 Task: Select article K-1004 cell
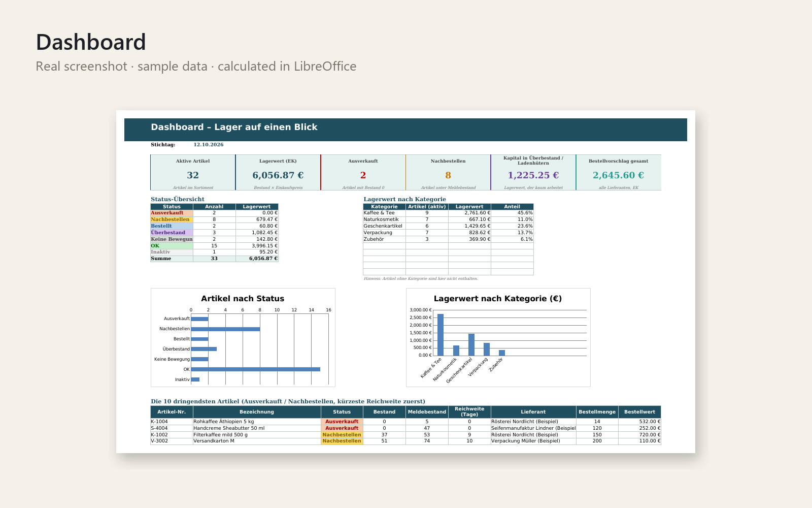pyautogui.click(x=172, y=422)
